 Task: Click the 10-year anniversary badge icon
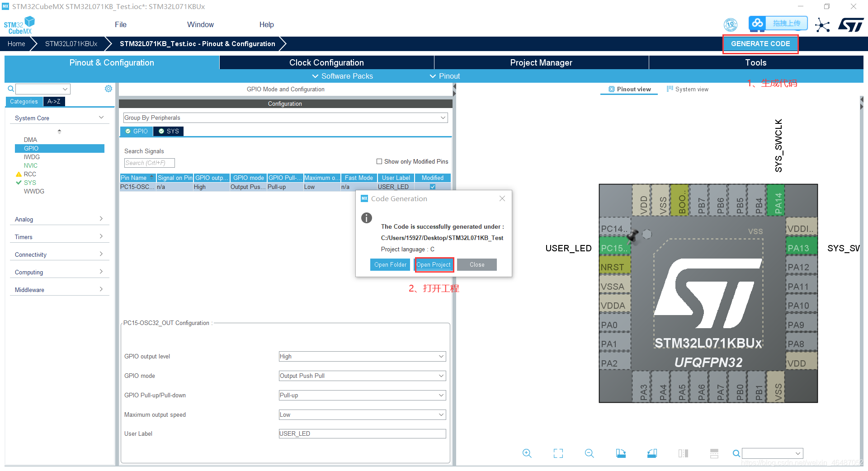(x=731, y=24)
